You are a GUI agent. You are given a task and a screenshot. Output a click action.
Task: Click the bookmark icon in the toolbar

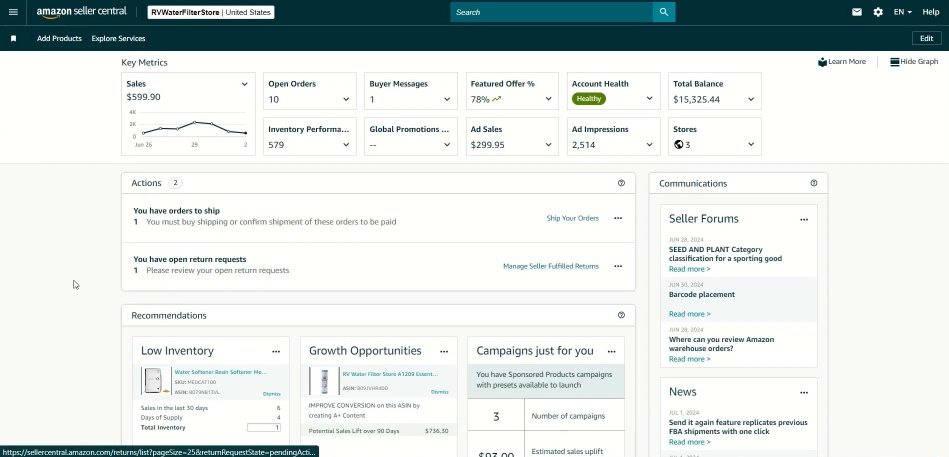(13, 38)
